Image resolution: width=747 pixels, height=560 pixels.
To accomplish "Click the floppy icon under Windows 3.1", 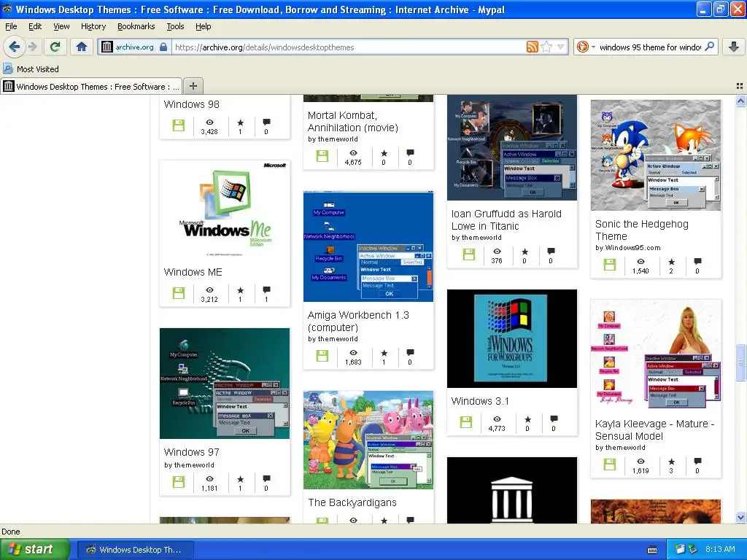I will click(x=466, y=422).
